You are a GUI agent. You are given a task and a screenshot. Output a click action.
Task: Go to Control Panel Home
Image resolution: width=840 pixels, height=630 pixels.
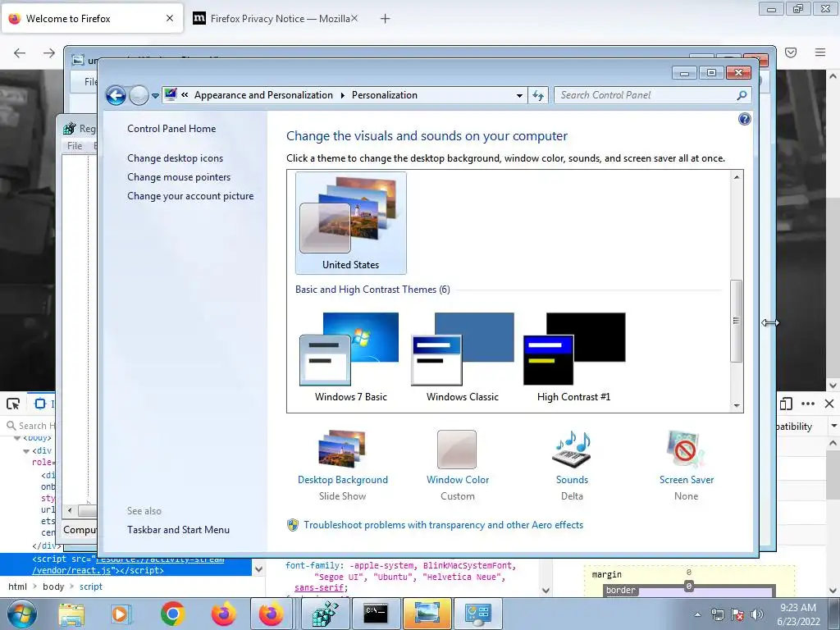[171, 129]
